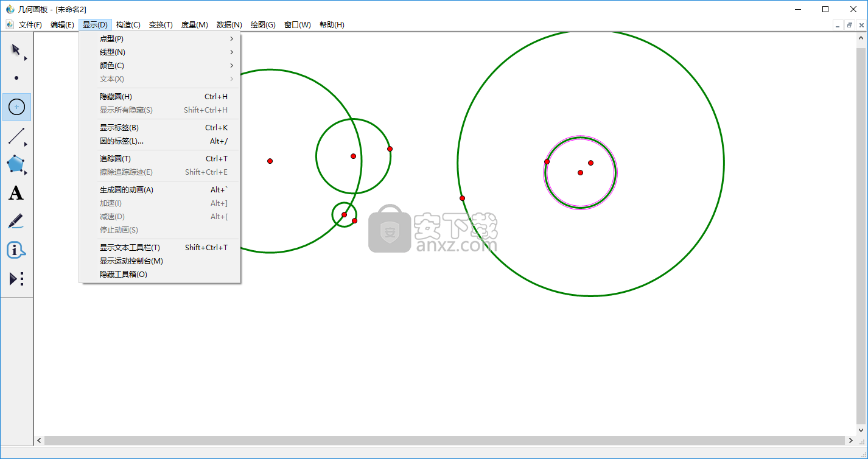Screen dimensions: 868x459
Task: Click vertical scrollbar up arrow
Action: pos(861,39)
